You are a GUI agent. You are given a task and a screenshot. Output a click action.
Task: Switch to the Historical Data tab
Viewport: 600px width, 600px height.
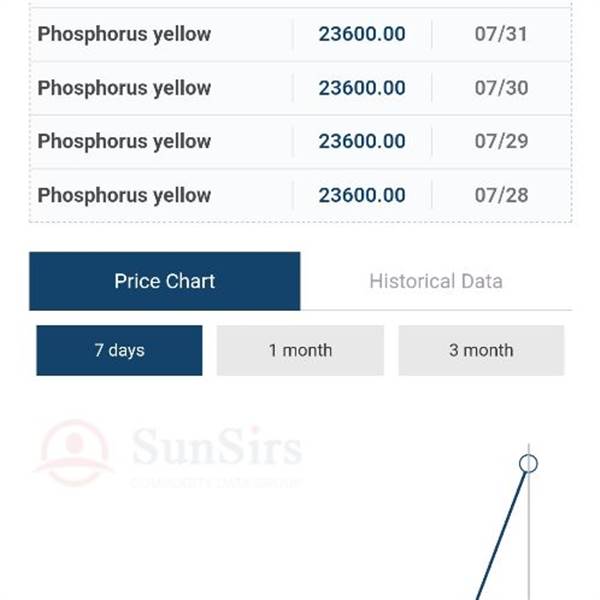(436, 281)
